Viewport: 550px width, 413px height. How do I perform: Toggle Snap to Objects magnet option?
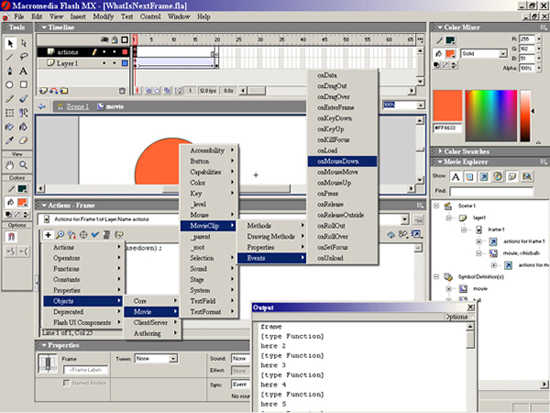[x=11, y=237]
